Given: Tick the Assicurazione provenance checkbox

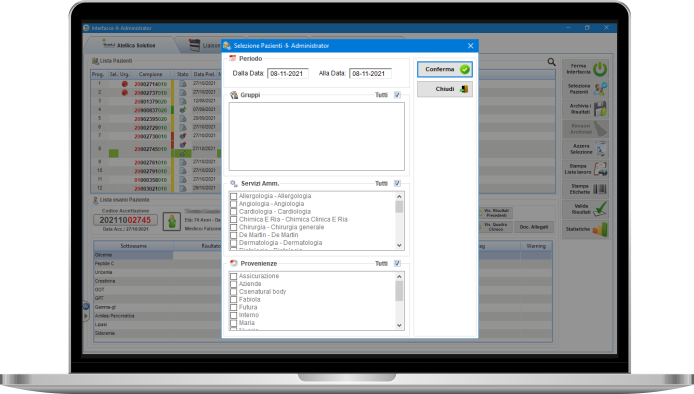Looking at the screenshot, I should [234, 276].
